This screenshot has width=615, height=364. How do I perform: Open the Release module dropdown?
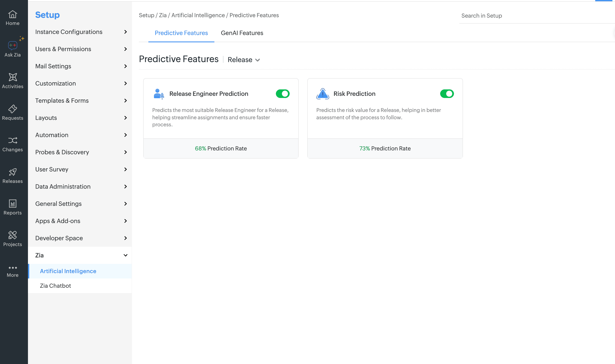pyautogui.click(x=243, y=60)
